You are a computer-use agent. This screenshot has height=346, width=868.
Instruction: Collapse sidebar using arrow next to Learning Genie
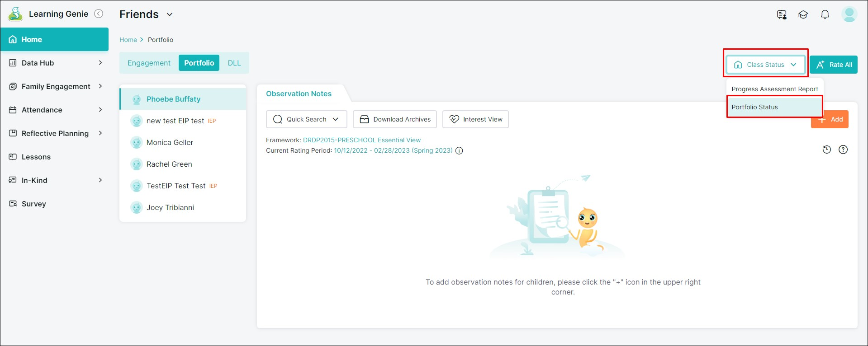click(99, 14)
